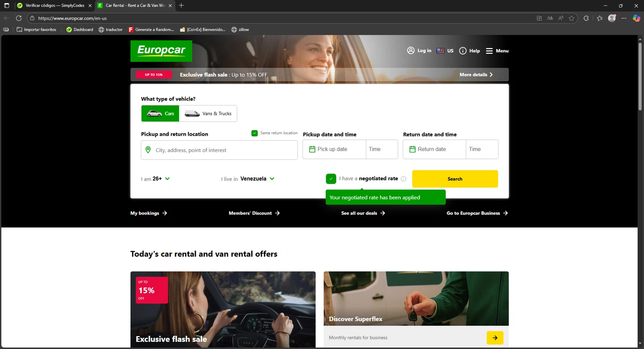Click the translate page icon

[550, 18]
